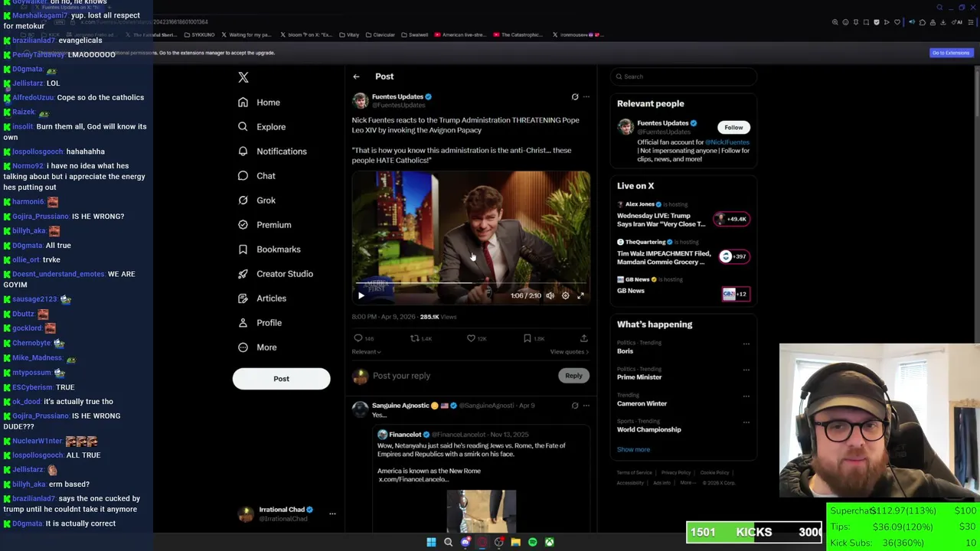This screenshot has height=551, width=980.
Task: Open the Relevant sort dropdown
Action: [366, 352]
